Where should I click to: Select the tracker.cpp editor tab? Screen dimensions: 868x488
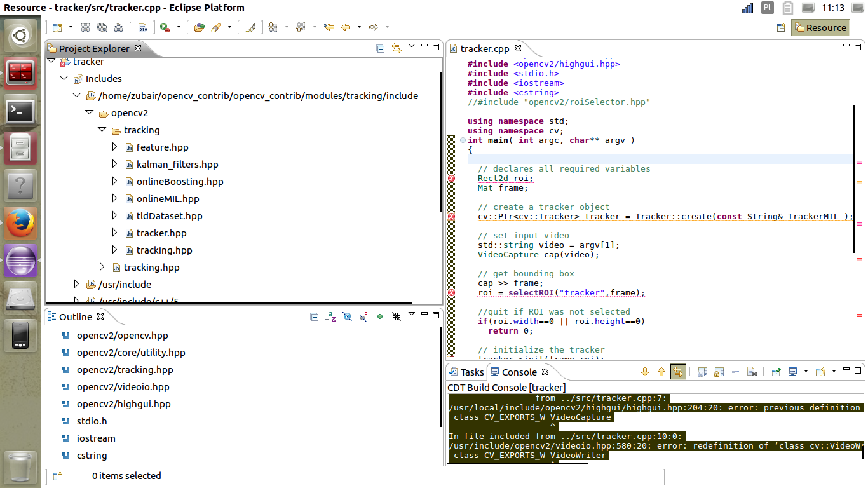point(485,48)
